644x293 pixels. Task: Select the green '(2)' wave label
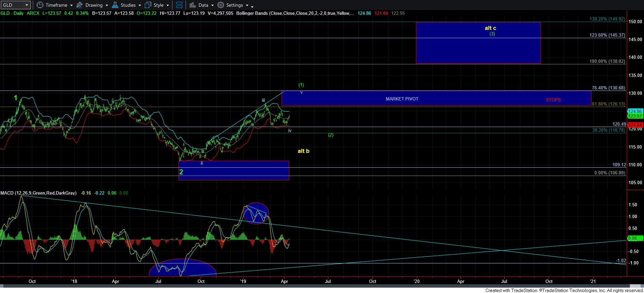pos(331,135)
